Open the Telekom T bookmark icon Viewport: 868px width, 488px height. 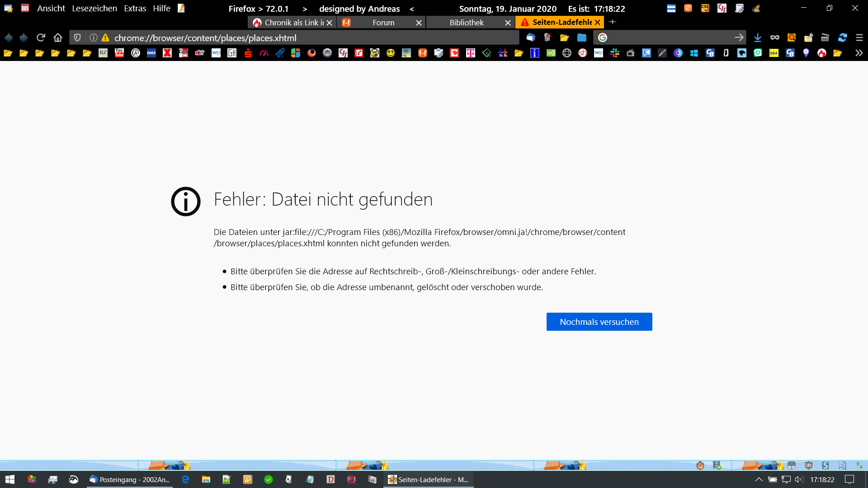pyautogui.click(x=471, y=53)
